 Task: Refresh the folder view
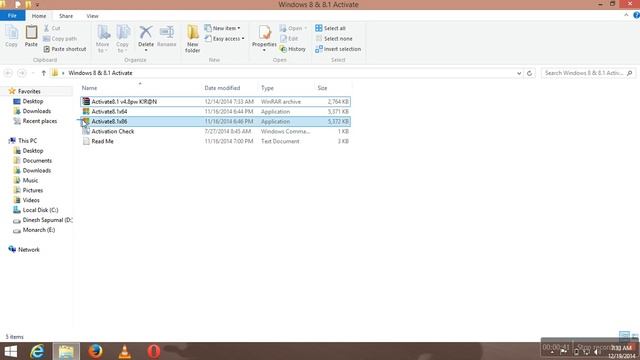click(x=529, y=73)
